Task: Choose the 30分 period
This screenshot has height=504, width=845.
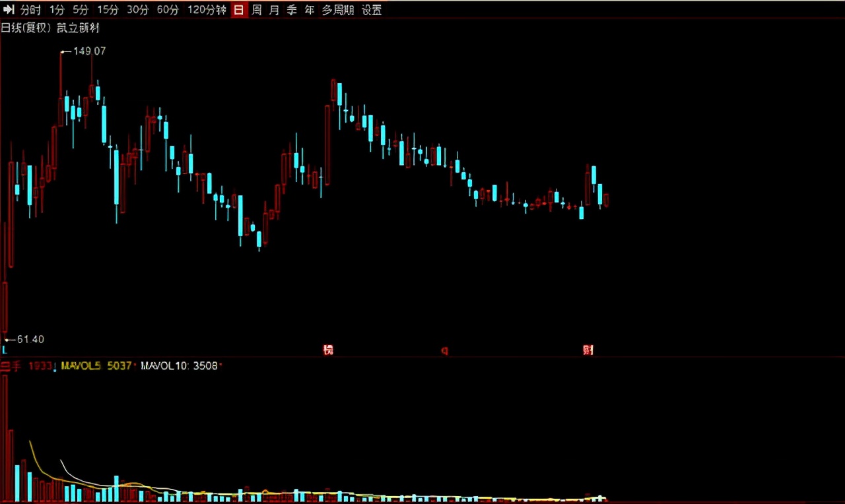Action: [138, 10]
